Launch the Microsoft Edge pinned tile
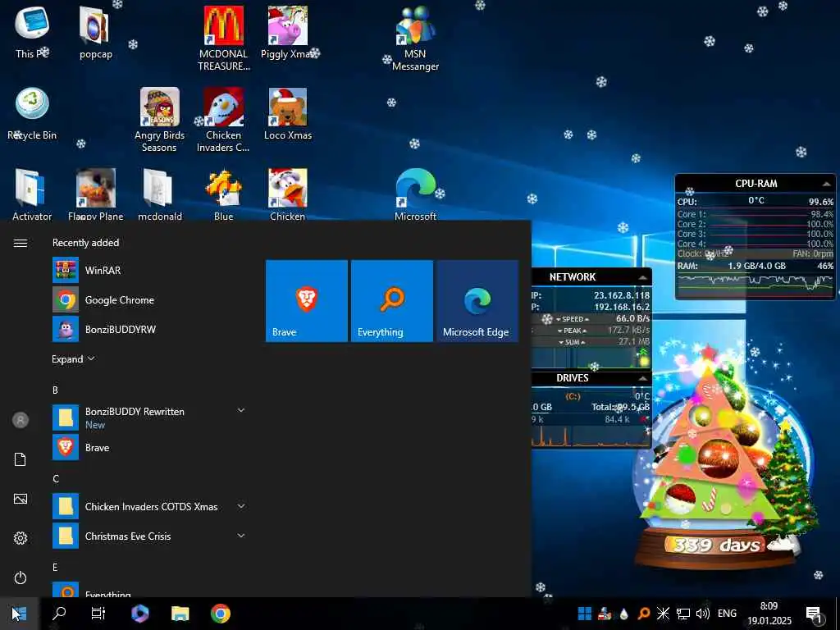 (x=477, y=300)
